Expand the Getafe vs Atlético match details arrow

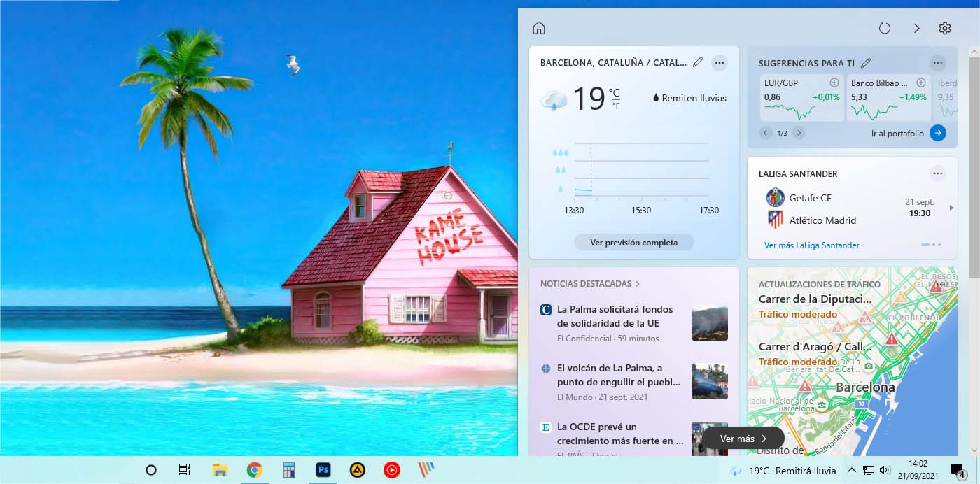click(950, 208)
